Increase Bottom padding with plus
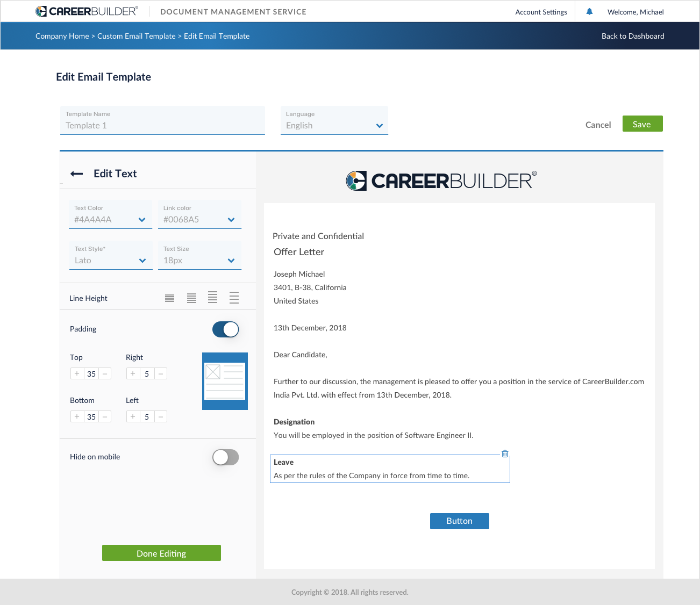 point(77,416)
